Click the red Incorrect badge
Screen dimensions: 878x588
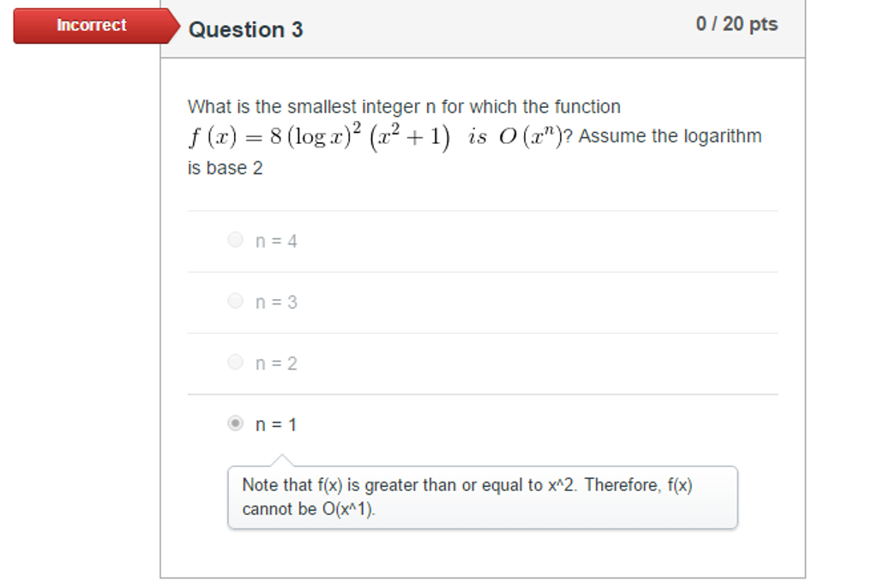point(92,26)
